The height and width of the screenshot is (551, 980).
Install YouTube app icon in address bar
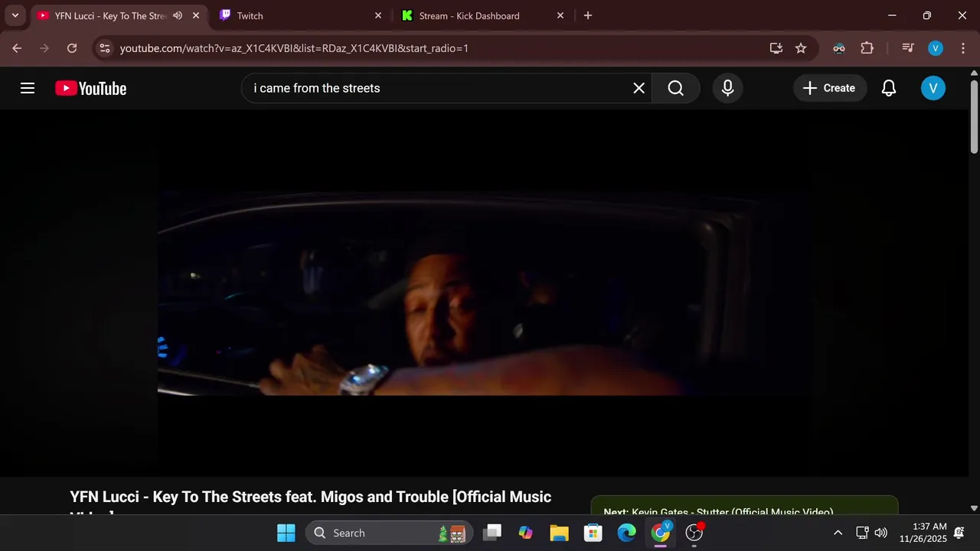pos(776,48)
